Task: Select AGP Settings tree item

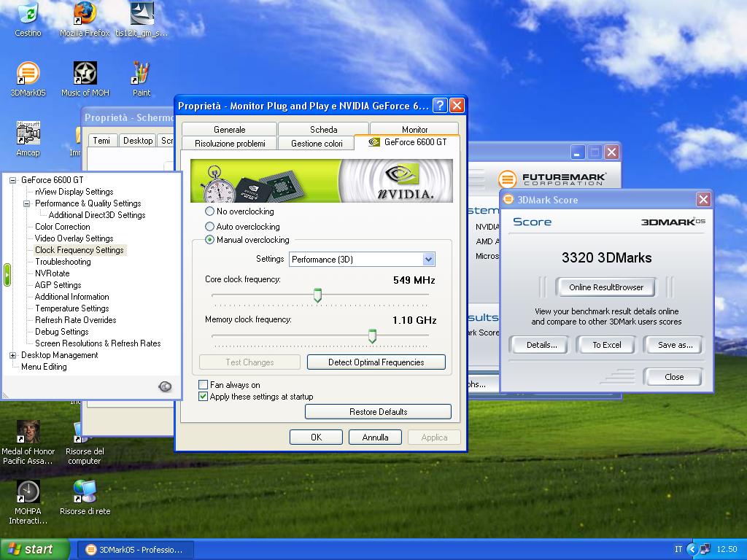Action: pos(58,285)
